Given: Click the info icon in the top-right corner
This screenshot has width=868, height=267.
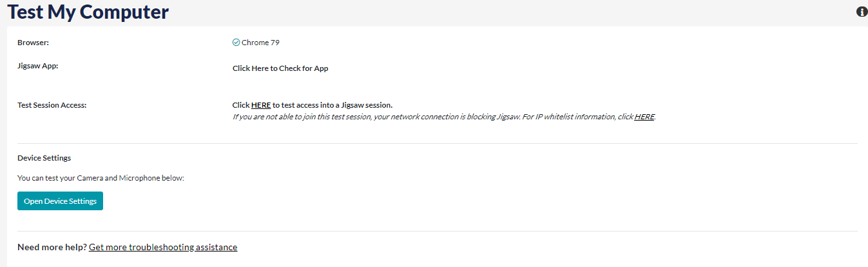Looking at the screenshot, I should (862, 12).
